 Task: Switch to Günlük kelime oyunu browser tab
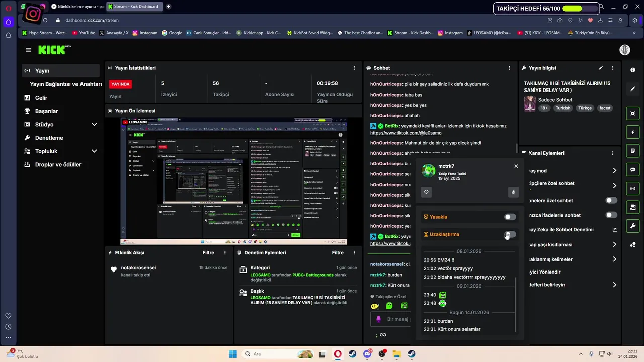click(x=77, y=7)
